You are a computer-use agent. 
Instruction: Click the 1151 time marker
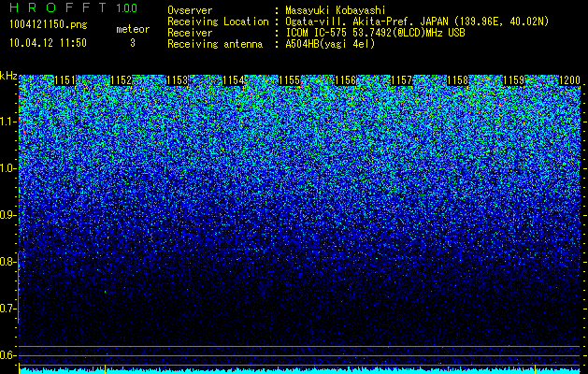[x=65, y=80]
